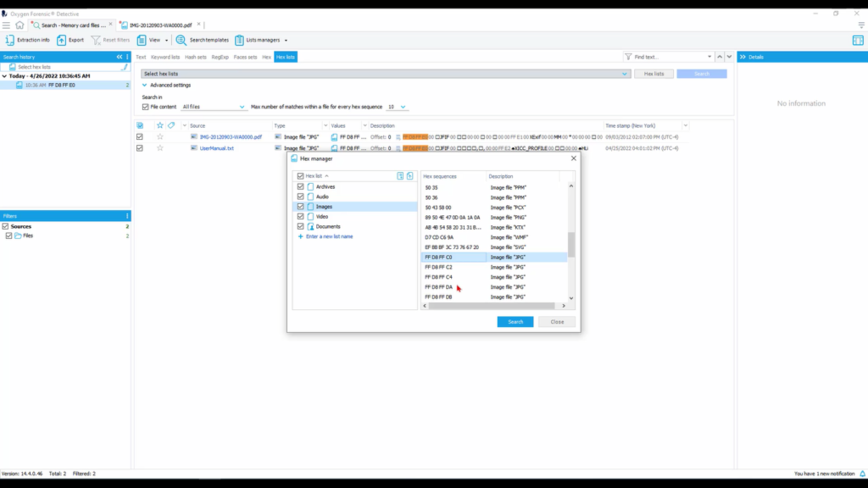Open Lists managers menu
868x488 pixels.
(258, 40)
